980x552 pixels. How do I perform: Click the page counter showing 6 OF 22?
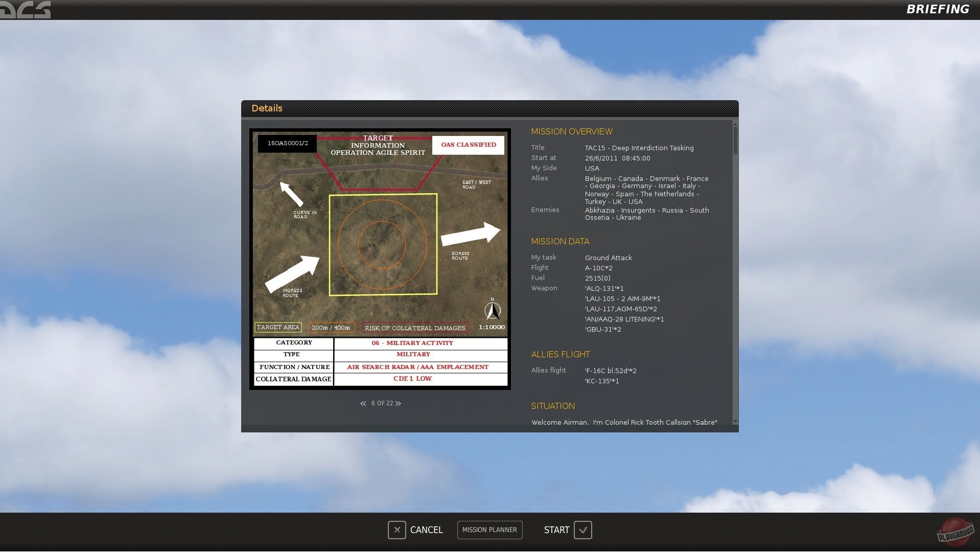coord(382,403)
